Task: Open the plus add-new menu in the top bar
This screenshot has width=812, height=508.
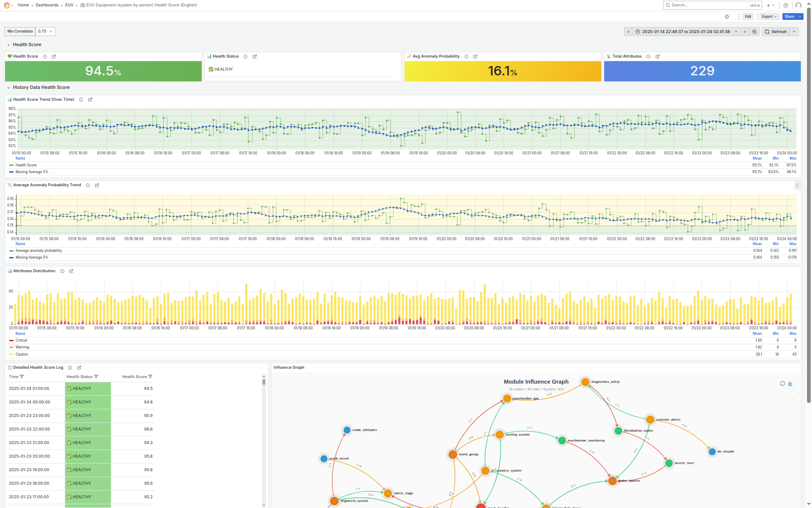Action: (x=769, y=5)
